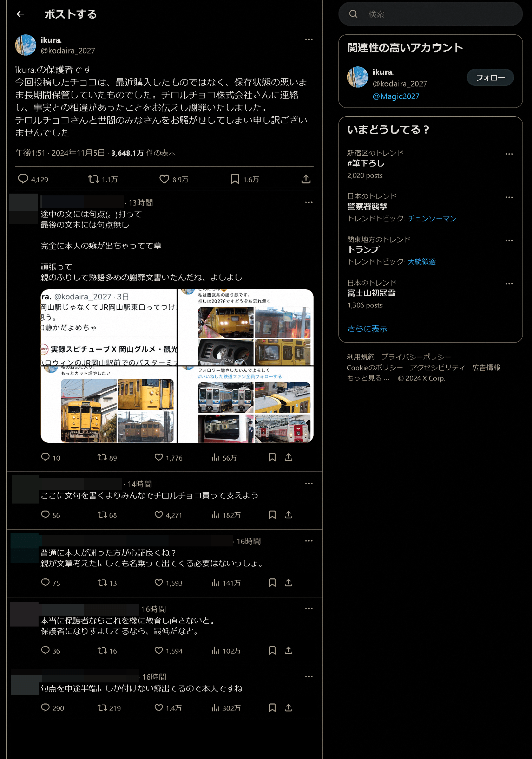This screenshot has width=532, height=759.
Task: Open more options on reply with 302万 views
Action: [309, 676]
